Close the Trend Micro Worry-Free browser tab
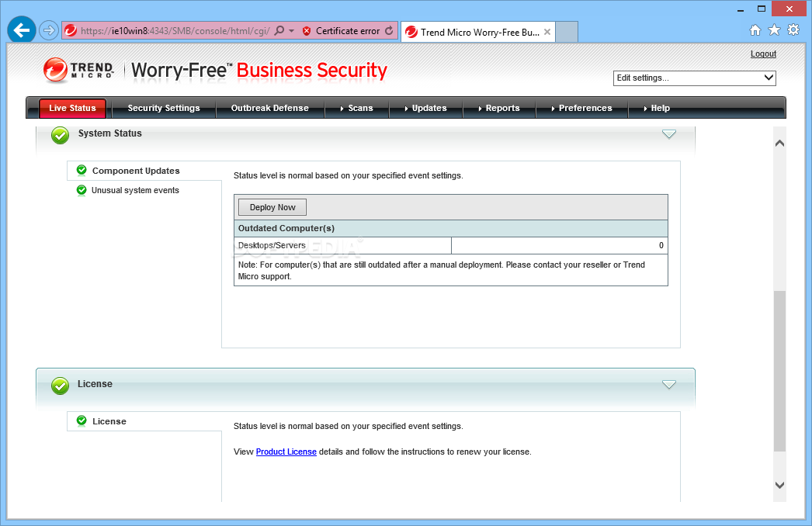The height and width of the screenshot is (526, 812). (547, 32)
